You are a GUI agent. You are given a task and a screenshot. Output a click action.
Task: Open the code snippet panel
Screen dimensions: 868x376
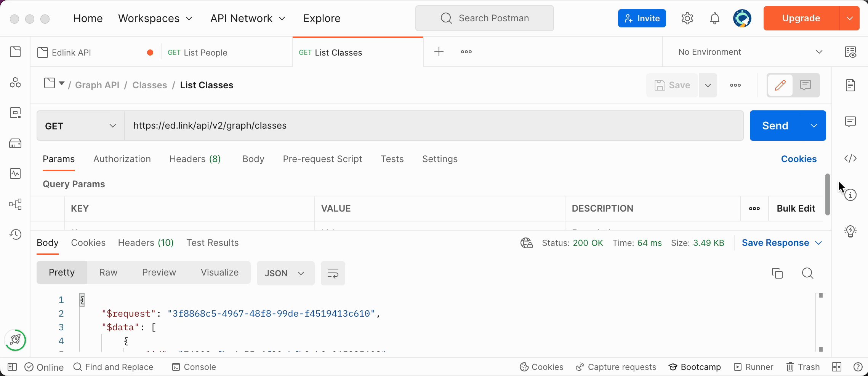(850, 158)
